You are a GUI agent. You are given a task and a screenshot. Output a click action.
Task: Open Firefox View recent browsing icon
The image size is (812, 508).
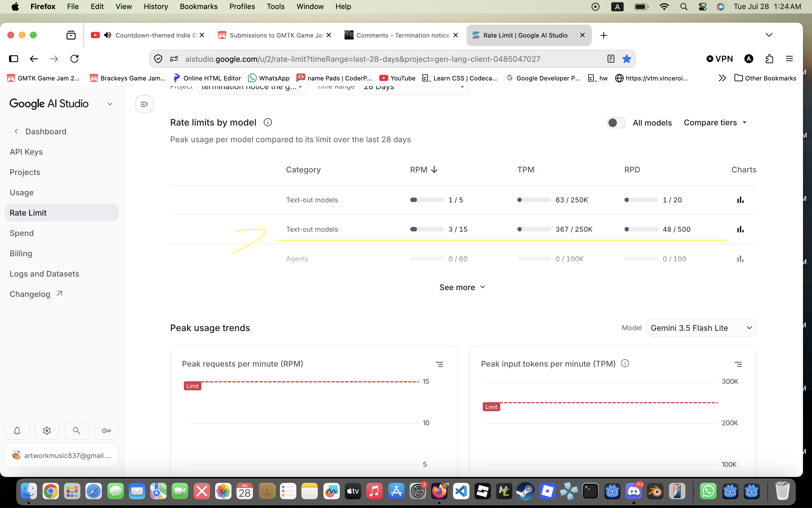71,35
